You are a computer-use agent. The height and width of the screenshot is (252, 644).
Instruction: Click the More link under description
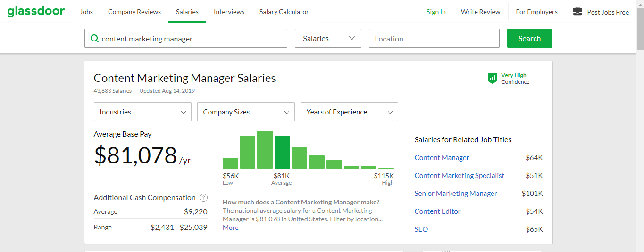point(231,228)
